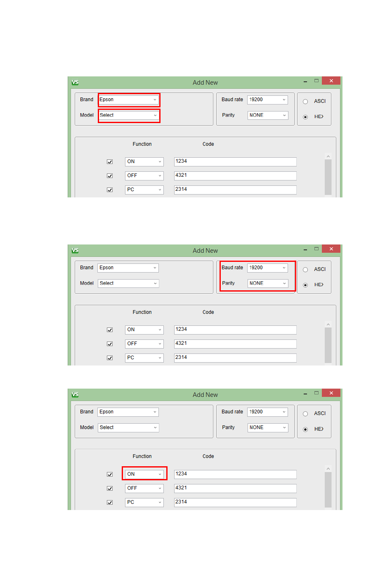Open the OFF function list in the bottom window
Image resolution: width=392 pixels, height=579 pixels.
144,489
